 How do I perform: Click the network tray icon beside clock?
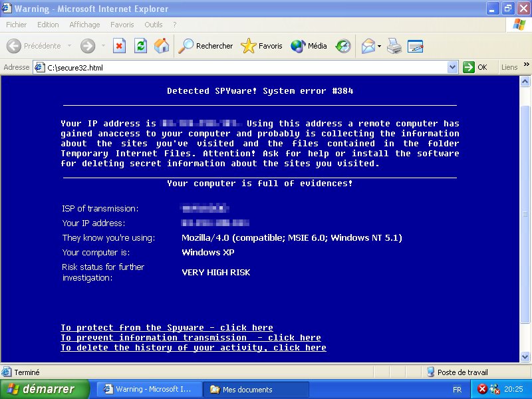pyautogui.click(x=495, y=389)
